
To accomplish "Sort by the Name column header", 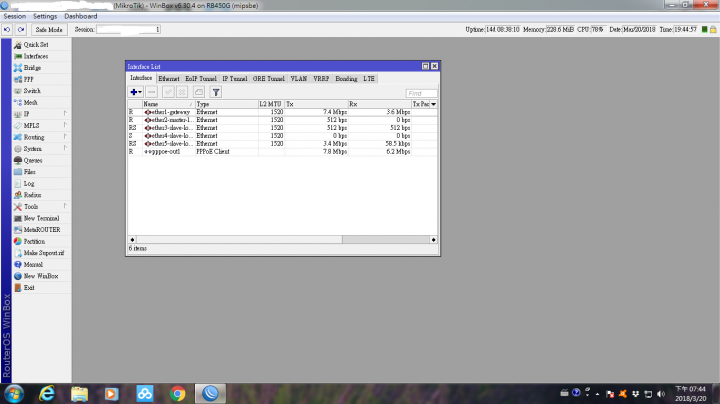I will click(x=169, y=104).
